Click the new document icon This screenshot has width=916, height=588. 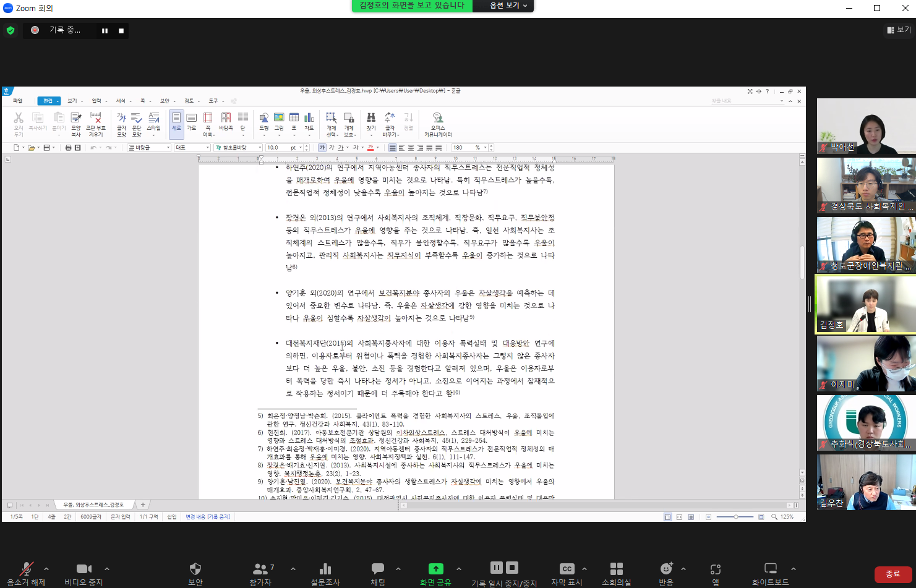pos(17,148)
